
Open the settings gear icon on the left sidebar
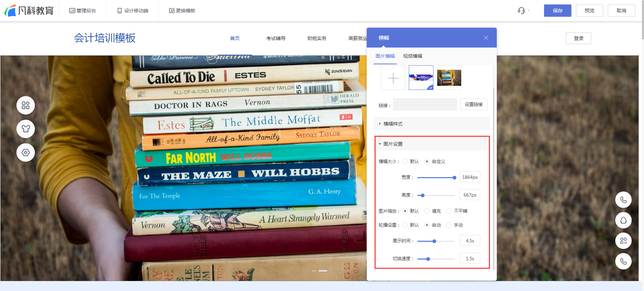coord(26,153)
